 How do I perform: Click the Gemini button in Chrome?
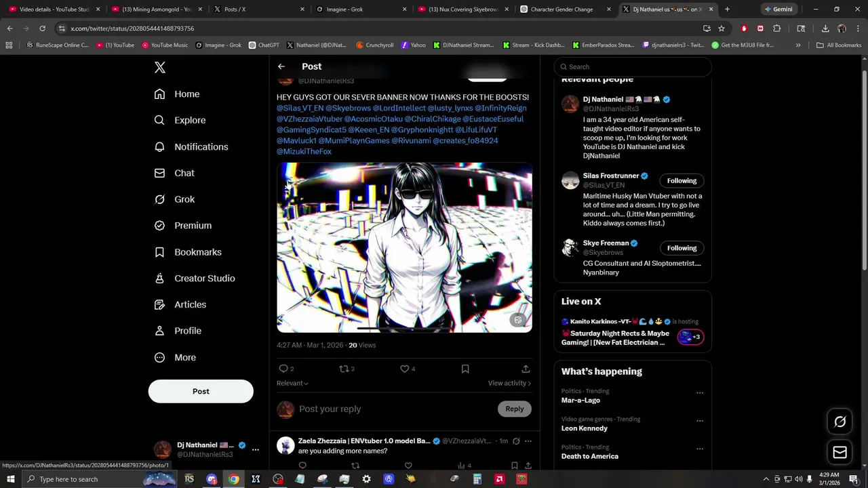pyautogui.click(x=778, y=9)
